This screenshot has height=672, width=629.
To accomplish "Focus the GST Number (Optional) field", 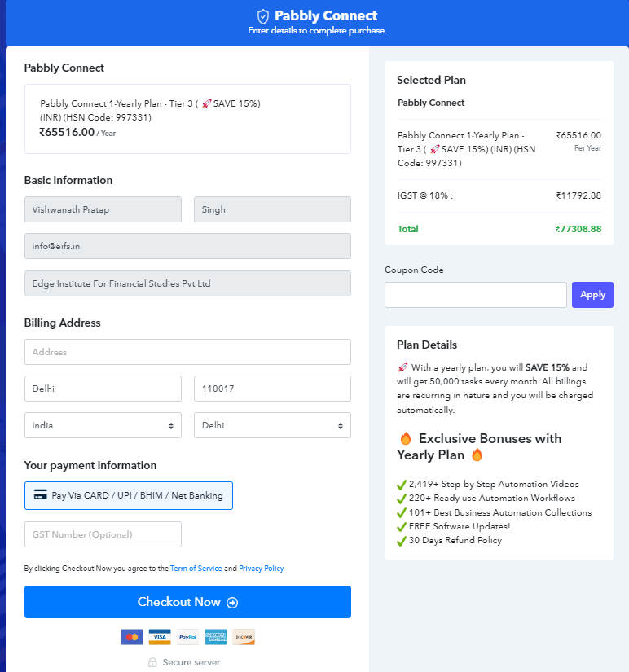I will pyautogui.click(x=103, y=534).
